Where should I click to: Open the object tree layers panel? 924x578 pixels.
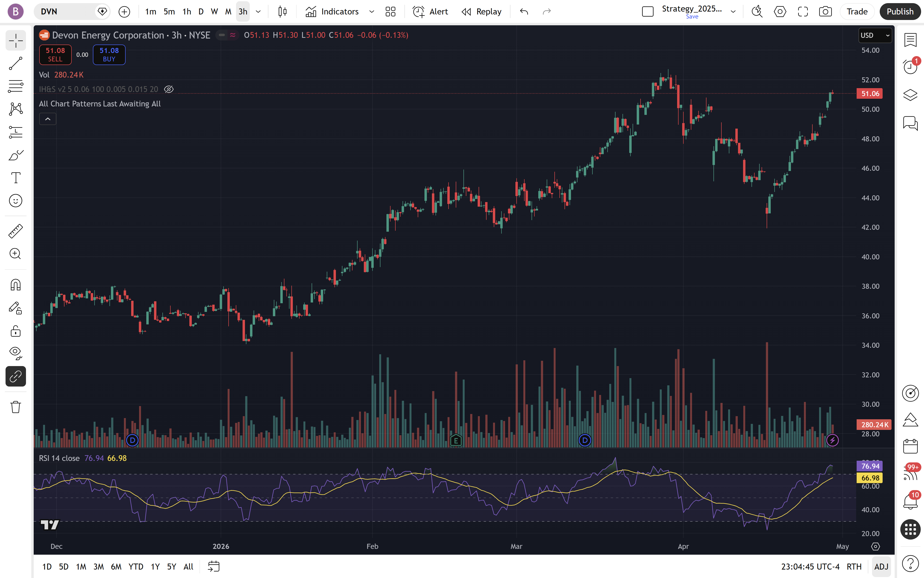(911, 95)
